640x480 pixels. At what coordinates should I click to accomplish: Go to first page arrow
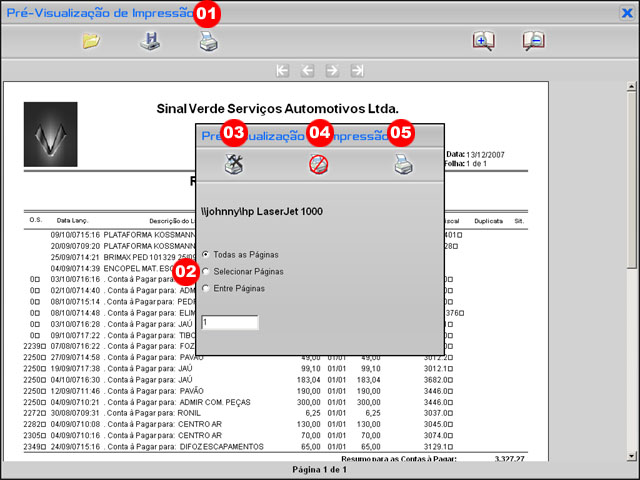(283, 71)
